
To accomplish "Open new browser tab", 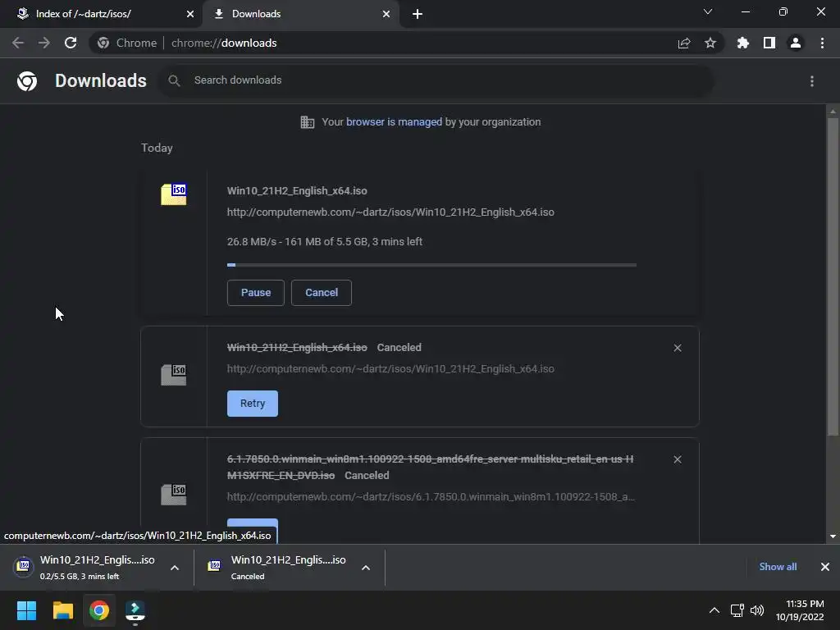I will (x=418, y=14).
